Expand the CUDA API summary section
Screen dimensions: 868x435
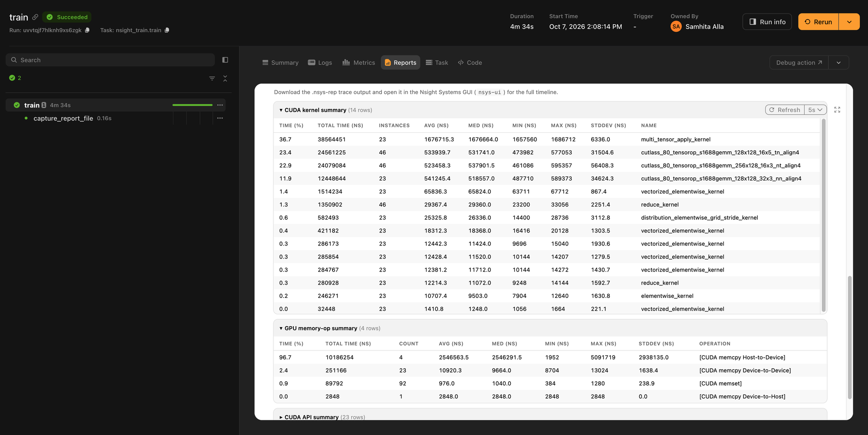[x=281, y=417]
